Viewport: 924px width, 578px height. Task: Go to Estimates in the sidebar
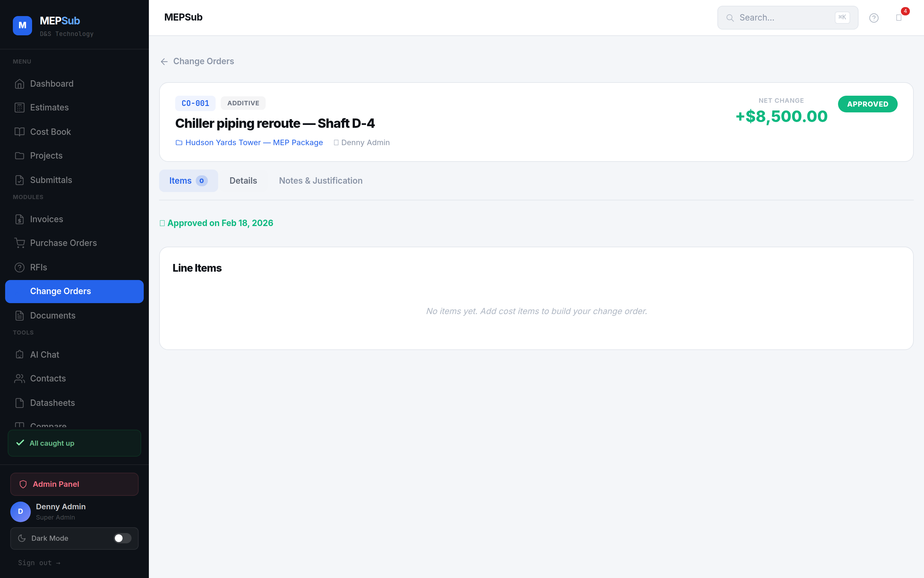[74, 108]
